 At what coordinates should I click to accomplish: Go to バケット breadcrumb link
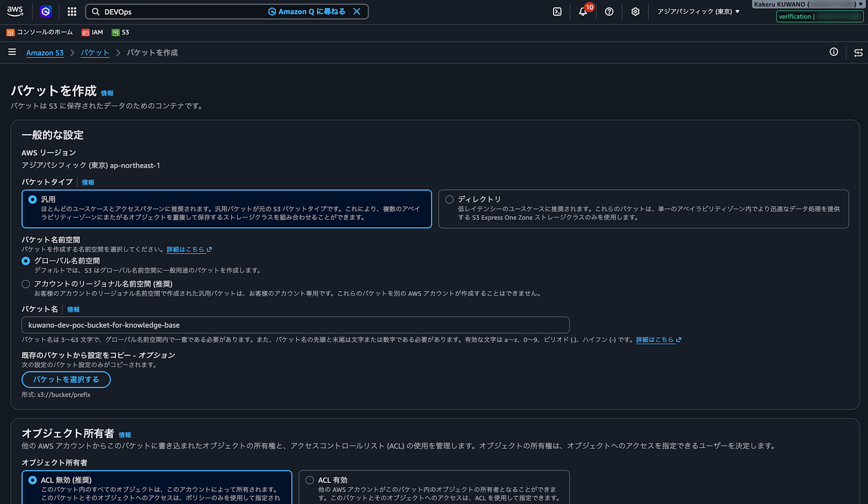(x=95, y=53)
